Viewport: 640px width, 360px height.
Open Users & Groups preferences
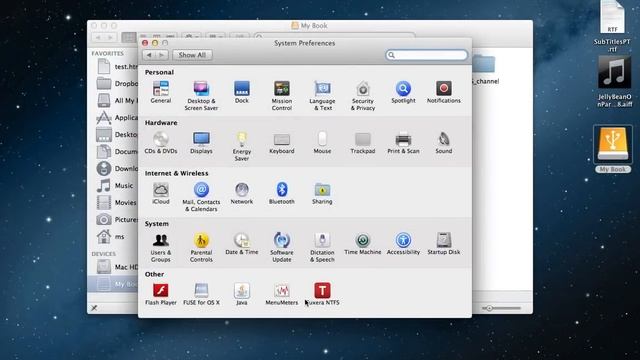click(161, 248)
